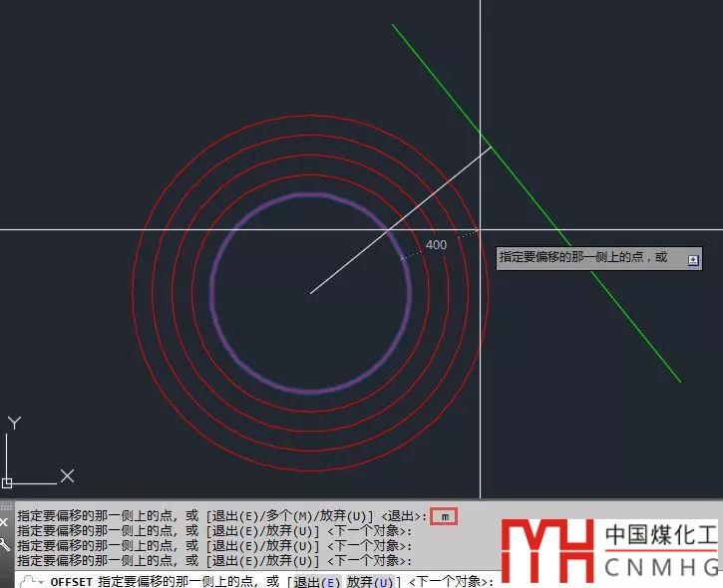The height and width of the screenshot is (588, 723).
Task: Close the command line window
Action: (5, 521)
